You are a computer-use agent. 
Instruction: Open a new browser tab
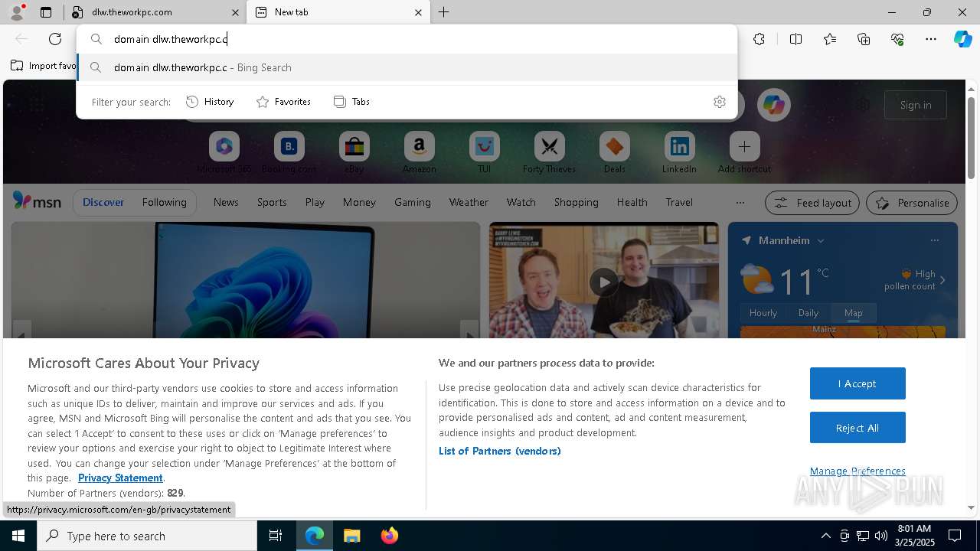tap(444, 12)
